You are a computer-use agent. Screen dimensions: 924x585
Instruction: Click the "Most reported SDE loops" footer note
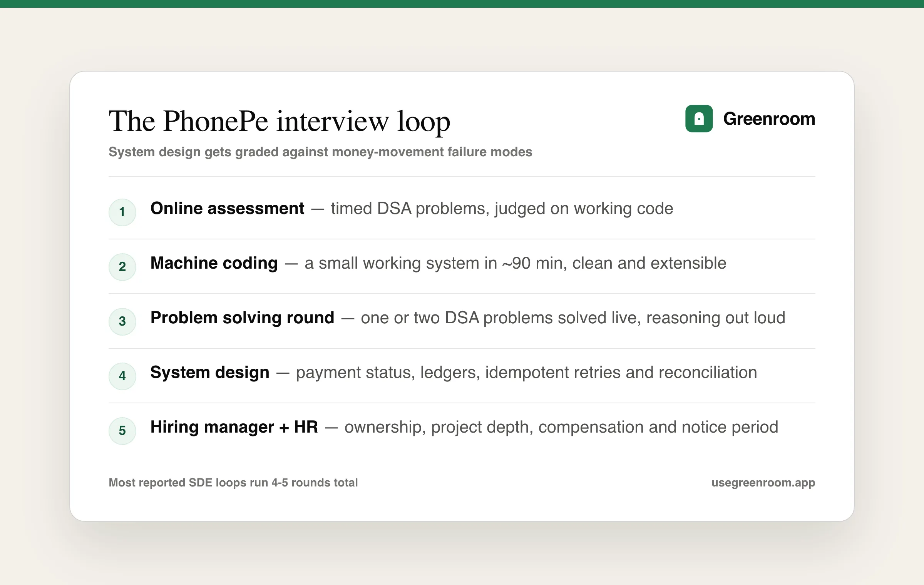pos(233,483)
